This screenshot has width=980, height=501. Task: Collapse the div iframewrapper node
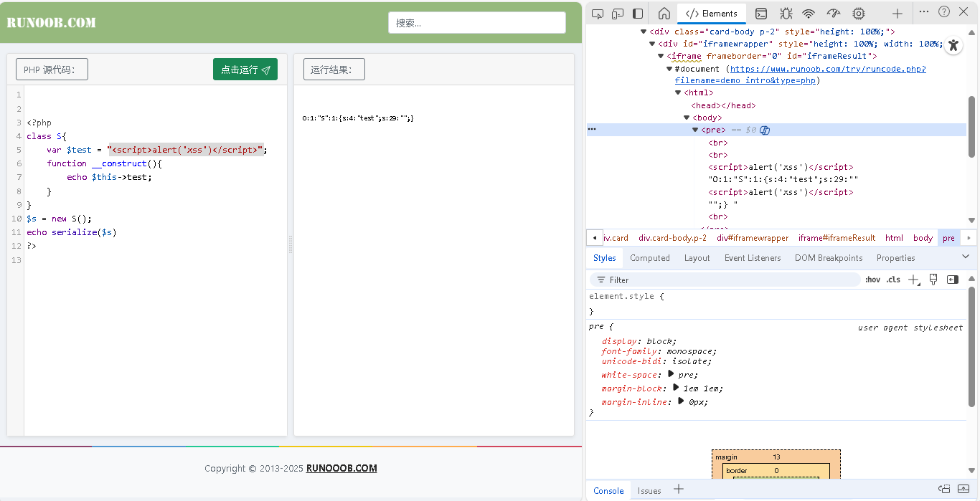click(x=652, y=44)
